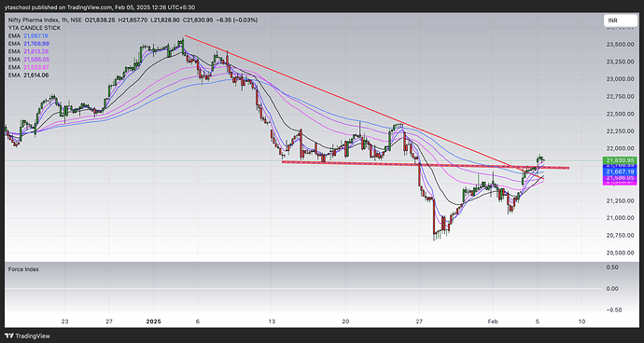
Task: Click the 21,000.00 price axis label
Action: tap(620, 218)
